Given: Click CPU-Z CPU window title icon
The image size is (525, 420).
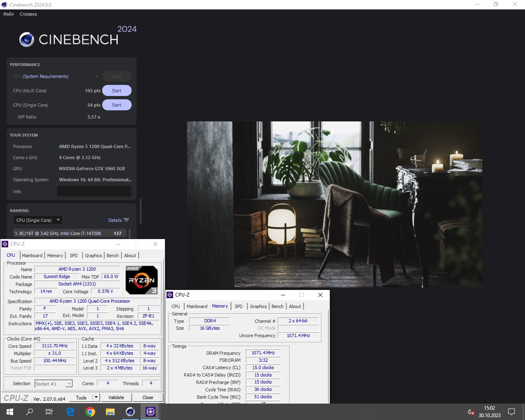Looking at the screenshot, I should pyautogui.click(x=5, y=244).
